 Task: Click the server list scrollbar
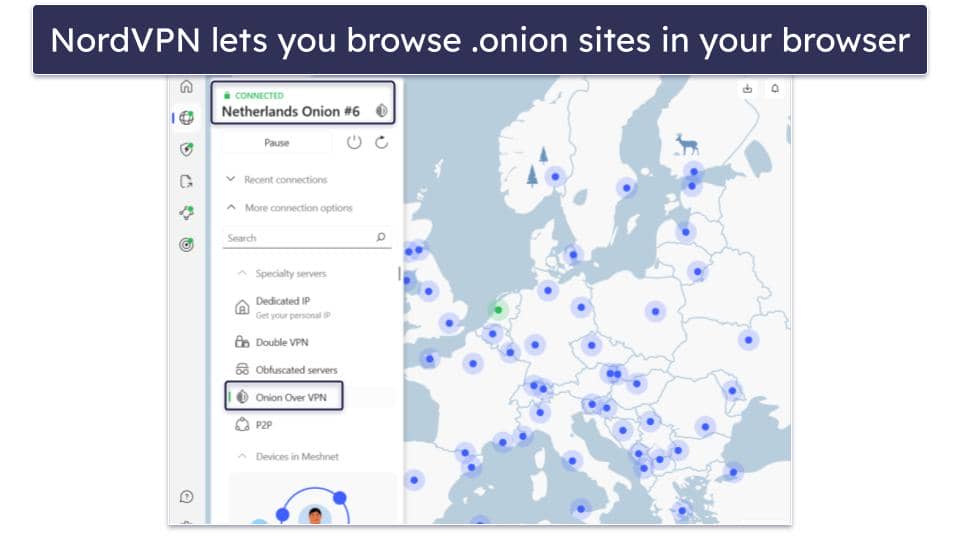point(399,274)
